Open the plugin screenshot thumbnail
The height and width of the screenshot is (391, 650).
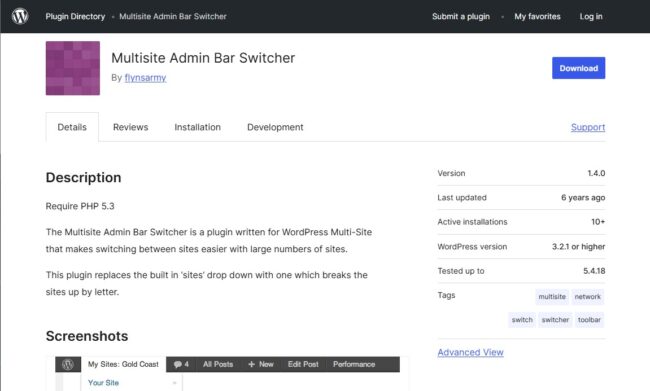(x=228, y=373)
